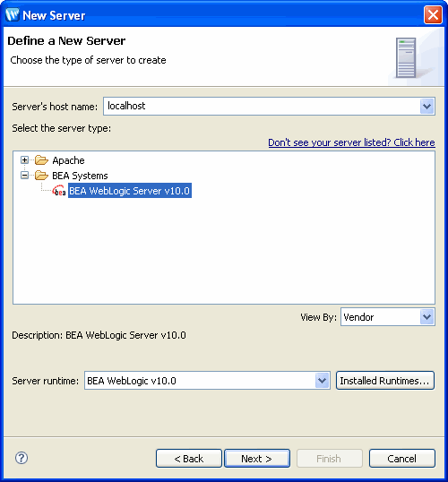Click the help question mark icon

22,458
